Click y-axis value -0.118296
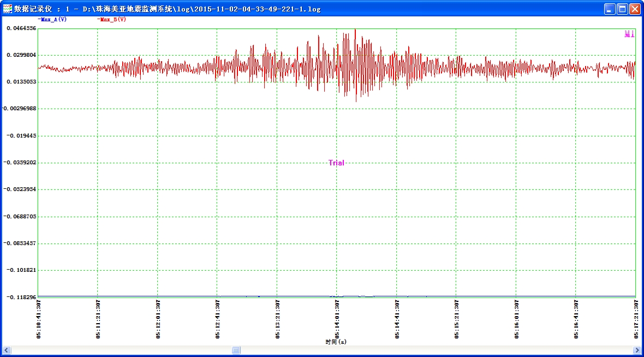Image resolution: width=644 pixels, height=357 pixels. click(x=21, y=297)
